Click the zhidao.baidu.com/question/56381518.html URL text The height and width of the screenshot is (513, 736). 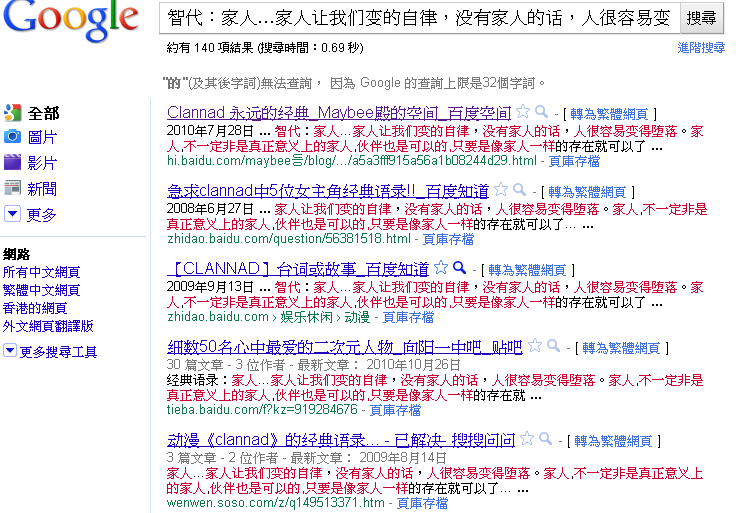click(x=289, y=239)
